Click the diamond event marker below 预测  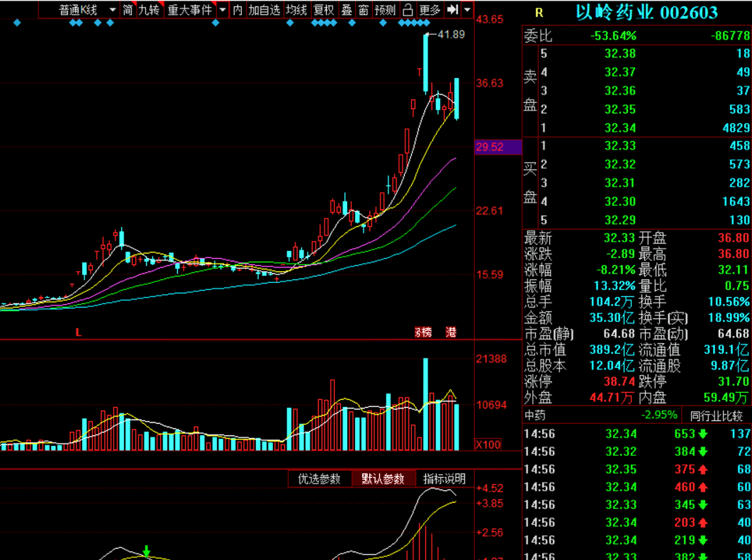383,23
